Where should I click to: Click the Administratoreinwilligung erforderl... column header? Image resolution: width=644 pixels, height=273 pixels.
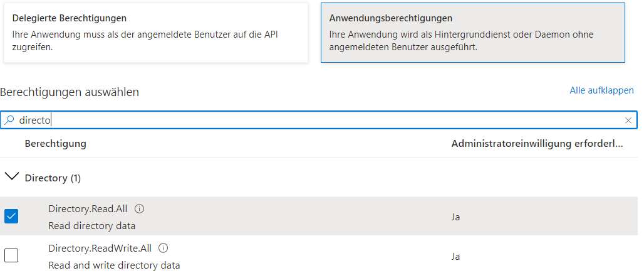tap(538, 144)
